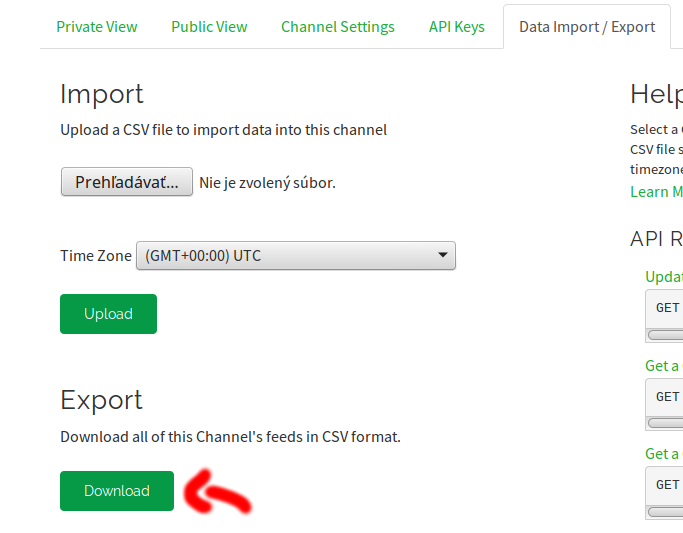Click the Update channel feed API link

point(664,277)
